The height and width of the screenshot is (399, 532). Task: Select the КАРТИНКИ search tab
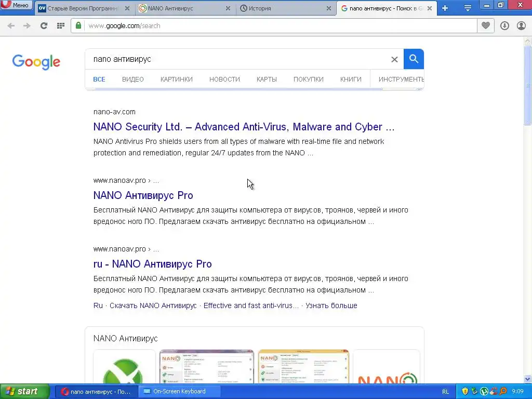[x=177, y=79]
